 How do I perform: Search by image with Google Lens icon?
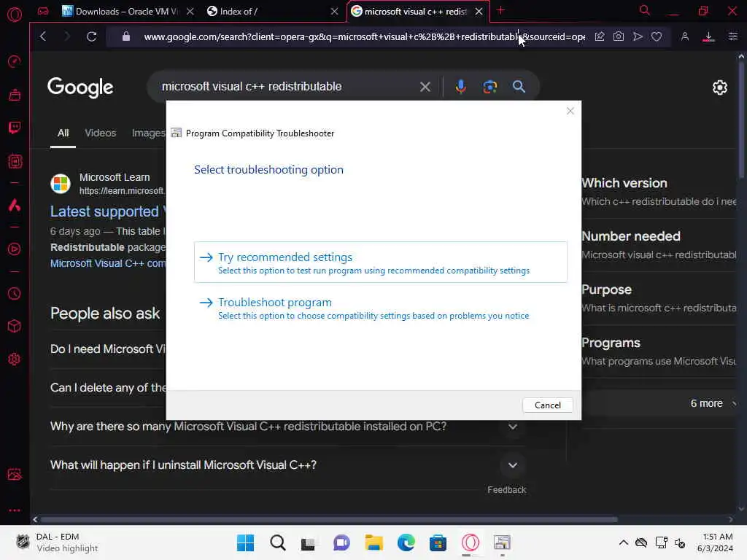[x=489, y=87]
